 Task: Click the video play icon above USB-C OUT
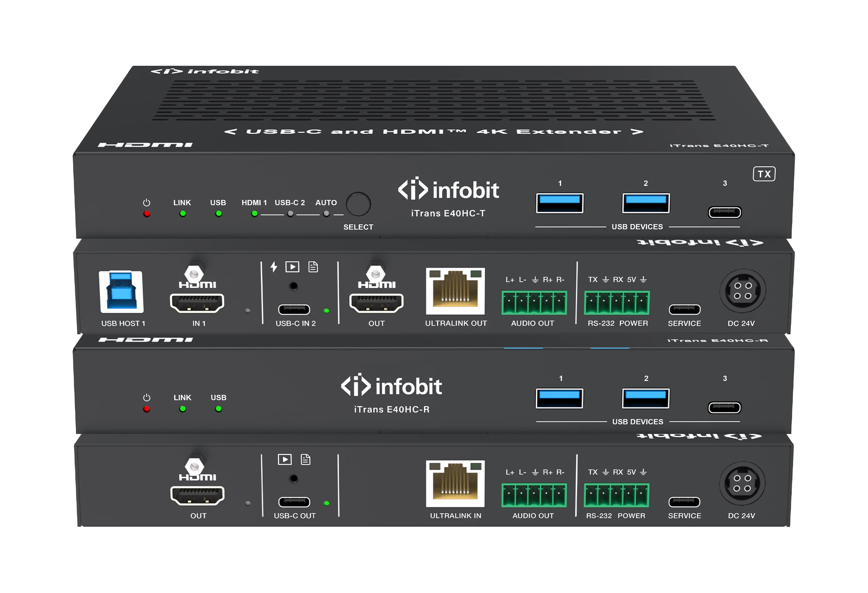284,459
